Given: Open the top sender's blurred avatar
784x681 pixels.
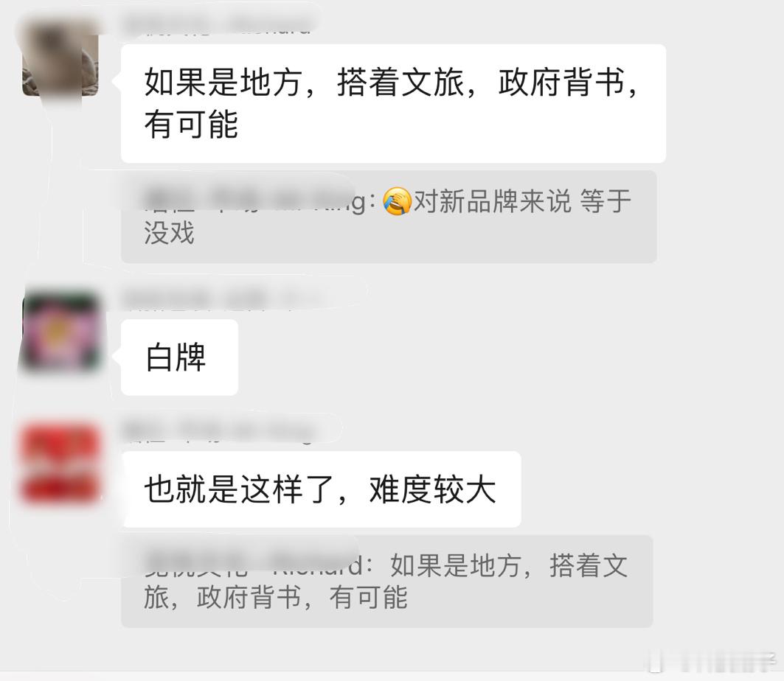Looking at the screenshot, I should tap(60, 57).
